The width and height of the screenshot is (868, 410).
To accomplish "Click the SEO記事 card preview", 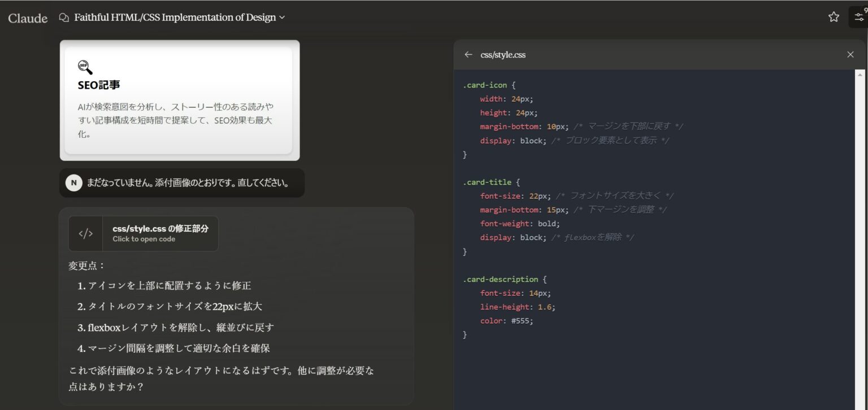I will [x=180, y=99].
